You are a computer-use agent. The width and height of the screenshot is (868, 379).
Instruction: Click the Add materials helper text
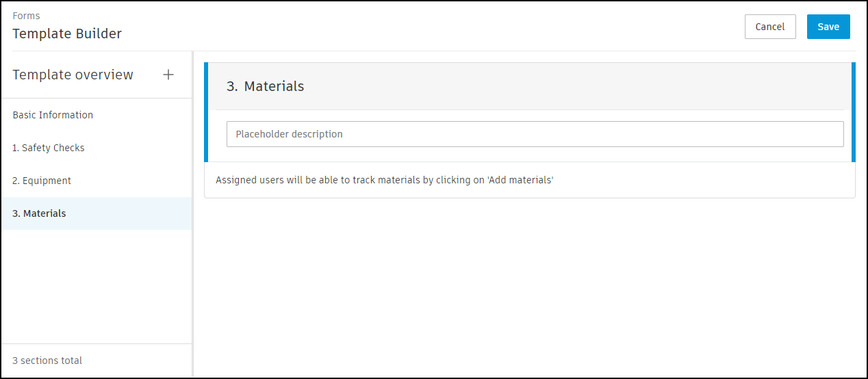click(384, 181)
